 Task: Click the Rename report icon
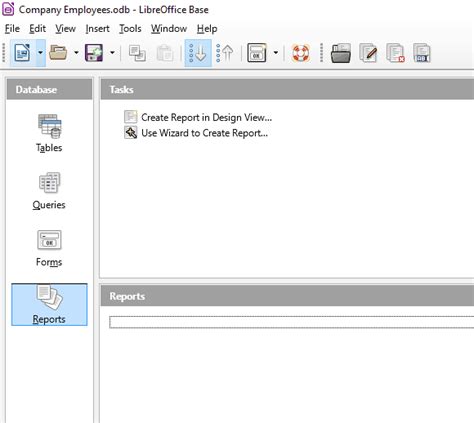(x=422, y=53)
